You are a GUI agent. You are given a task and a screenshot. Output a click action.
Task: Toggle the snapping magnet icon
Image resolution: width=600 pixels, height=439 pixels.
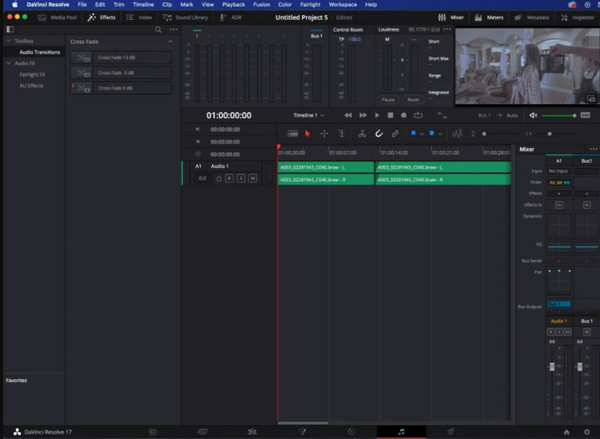pos(378,134)
